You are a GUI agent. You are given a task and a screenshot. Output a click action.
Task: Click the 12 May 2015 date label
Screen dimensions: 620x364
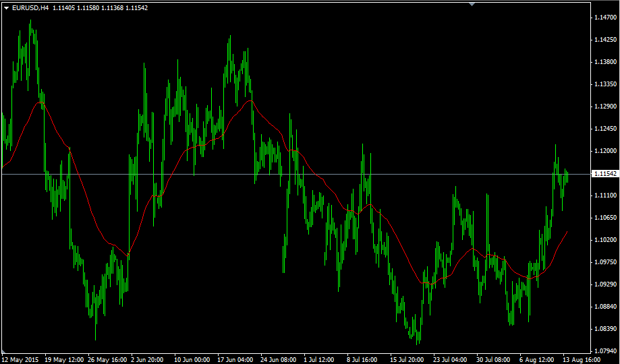pos(22,360)
